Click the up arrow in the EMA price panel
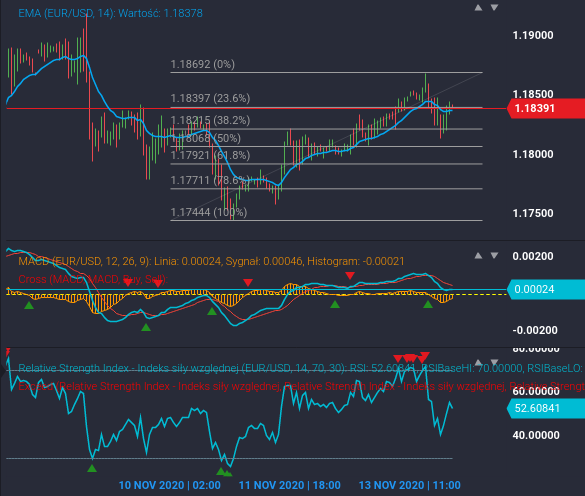 tap(478, 7)
